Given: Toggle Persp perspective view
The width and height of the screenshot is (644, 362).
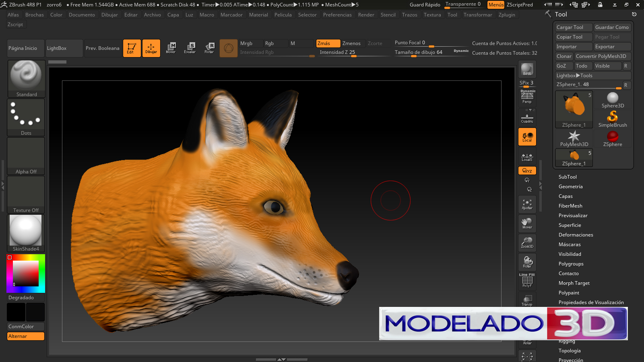Looking at the screenshot, I should 527,97.
